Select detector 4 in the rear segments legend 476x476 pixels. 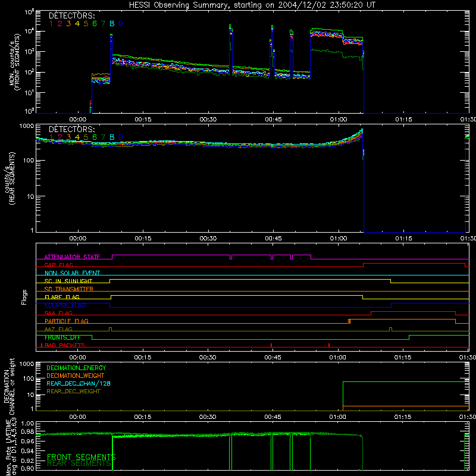pyautogui.click(x=77, y=137)
